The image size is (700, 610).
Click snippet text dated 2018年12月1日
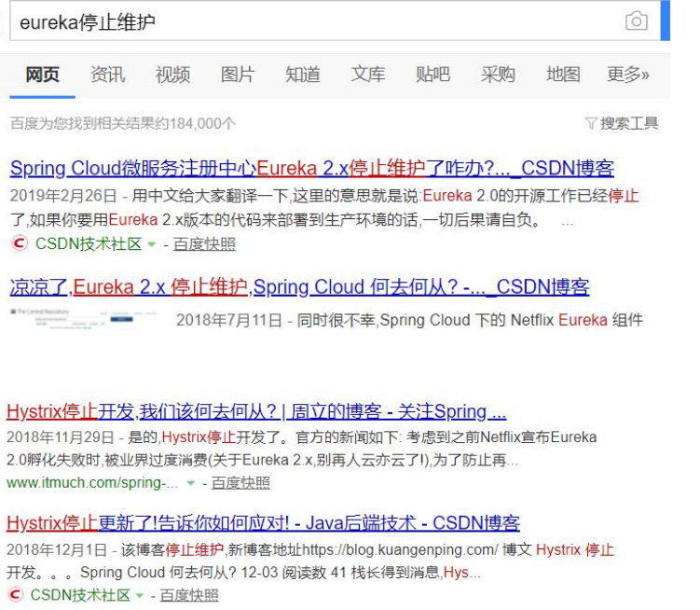[x=310, y=561]
